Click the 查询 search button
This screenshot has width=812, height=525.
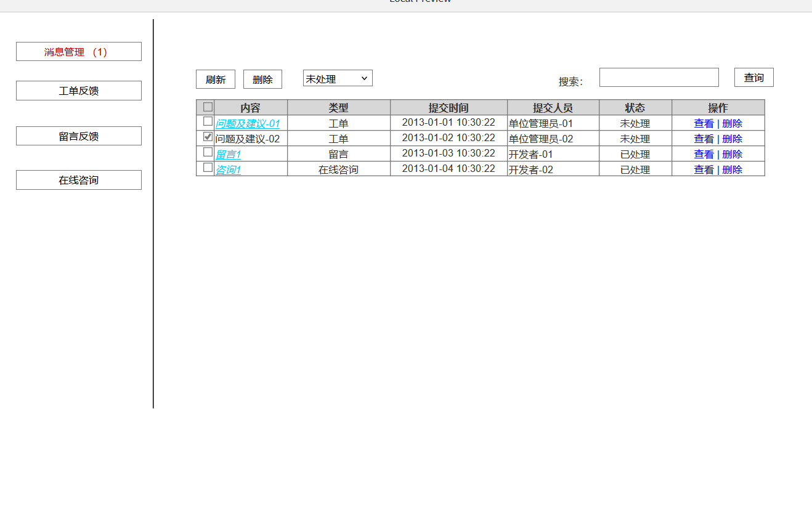(754, 77)
